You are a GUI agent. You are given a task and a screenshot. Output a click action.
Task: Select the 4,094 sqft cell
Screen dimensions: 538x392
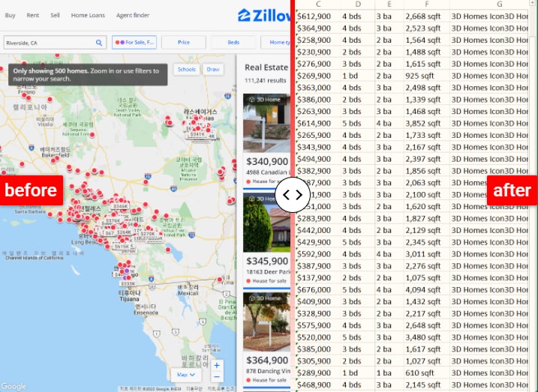426,289
